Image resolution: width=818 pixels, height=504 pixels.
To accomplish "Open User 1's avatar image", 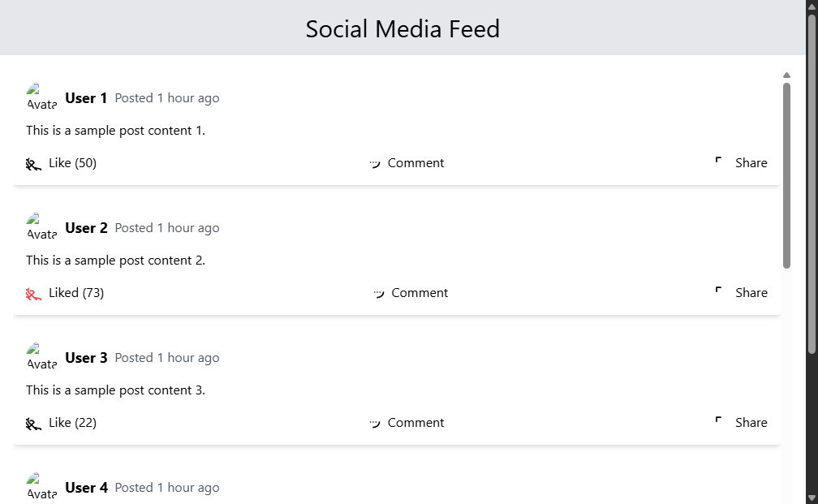I will tap(41, 97).
